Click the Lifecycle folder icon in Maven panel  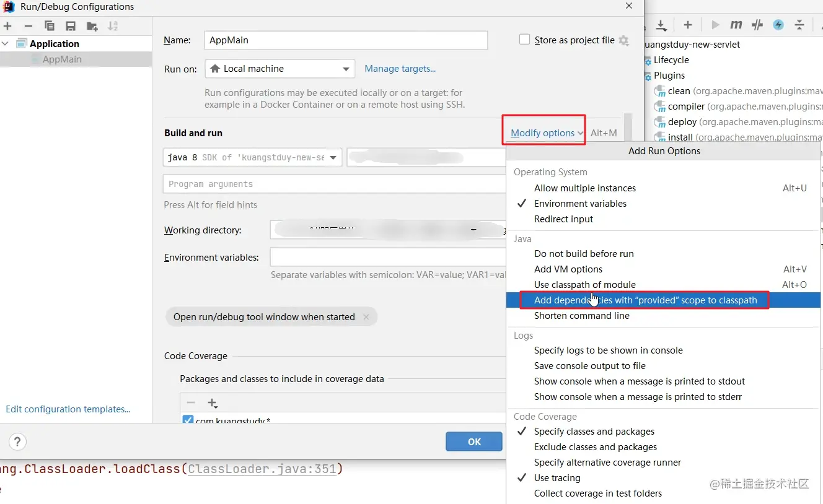point(648,61)
